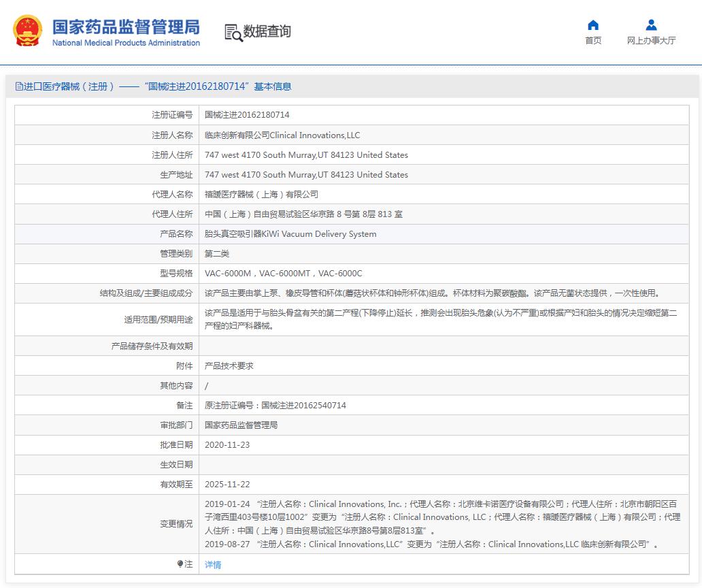The image size is (702, 588).
Task: Click the 注册人住所 row label
Action: tap(172, 154)
